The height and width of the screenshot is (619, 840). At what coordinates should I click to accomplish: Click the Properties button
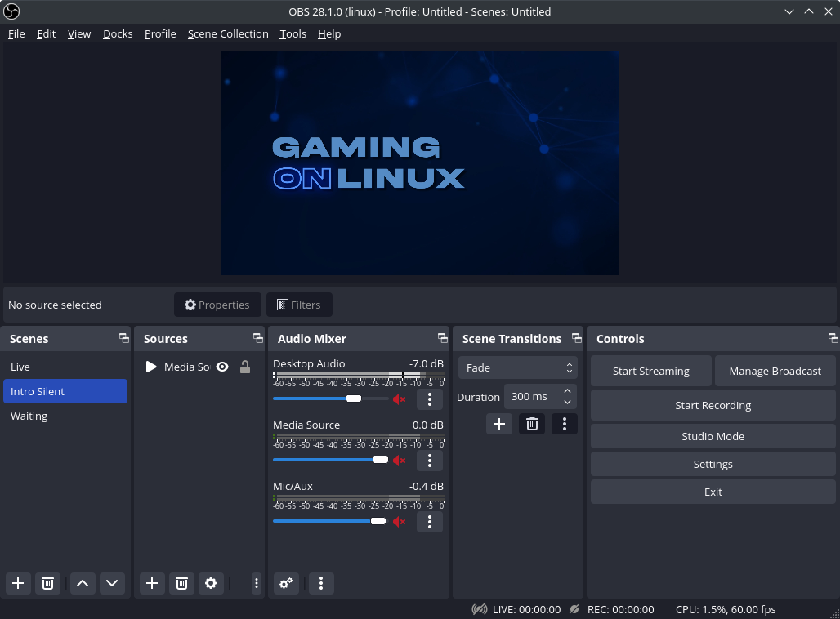(x=217, y=305)
